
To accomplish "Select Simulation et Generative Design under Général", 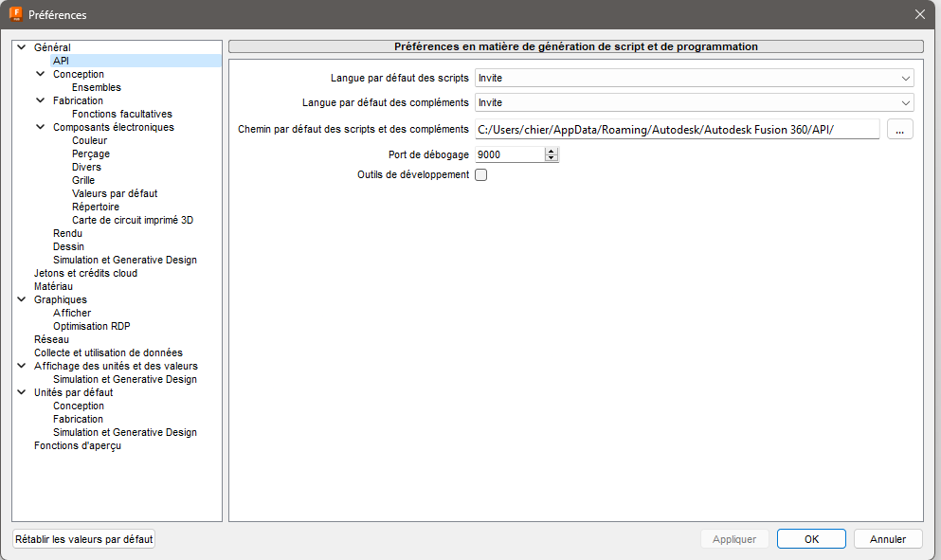I will (x=125, y=260).
